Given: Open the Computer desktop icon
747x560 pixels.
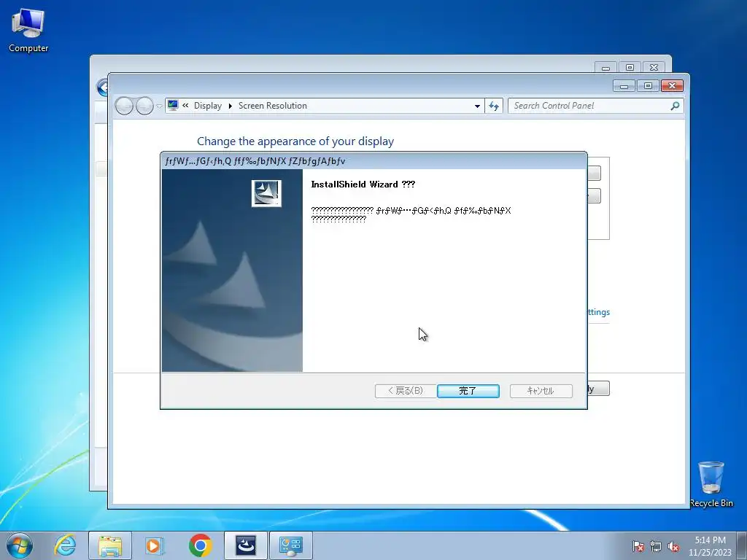Looking at the screenshot, I should [x=28, y=31].
